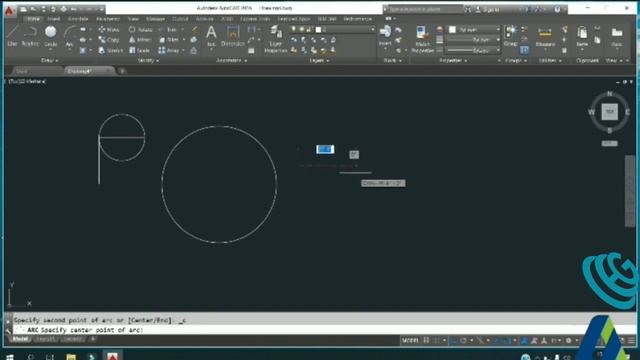Activate the Fillet command

[x=169, y=40]
